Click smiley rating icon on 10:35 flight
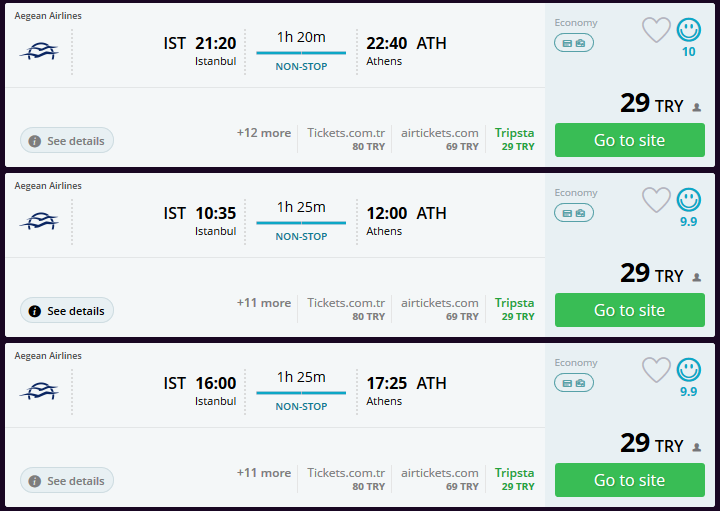The width and height of the screenshot is (720, 511). click(688, 201)
